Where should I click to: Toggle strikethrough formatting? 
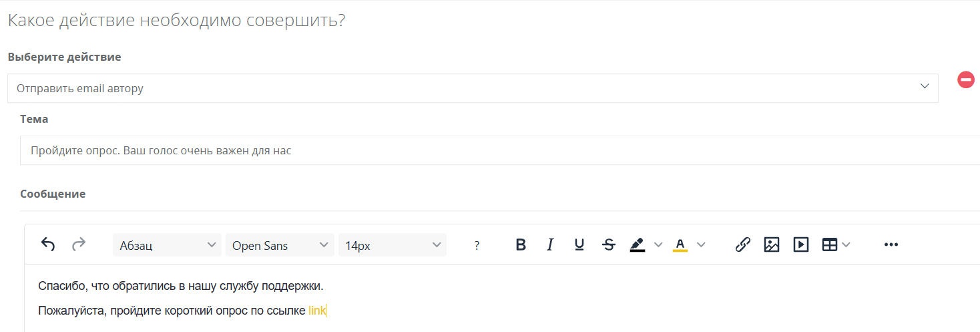click(609, 245)
